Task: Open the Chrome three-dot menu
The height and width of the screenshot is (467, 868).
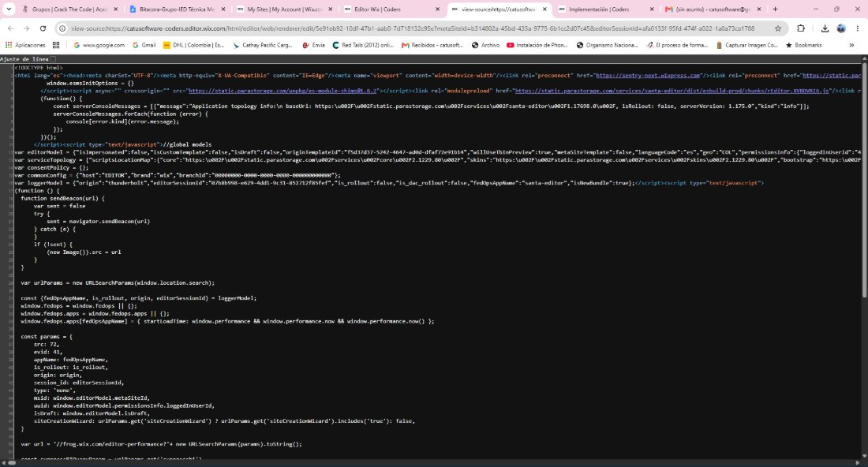Action: [858, 28]
